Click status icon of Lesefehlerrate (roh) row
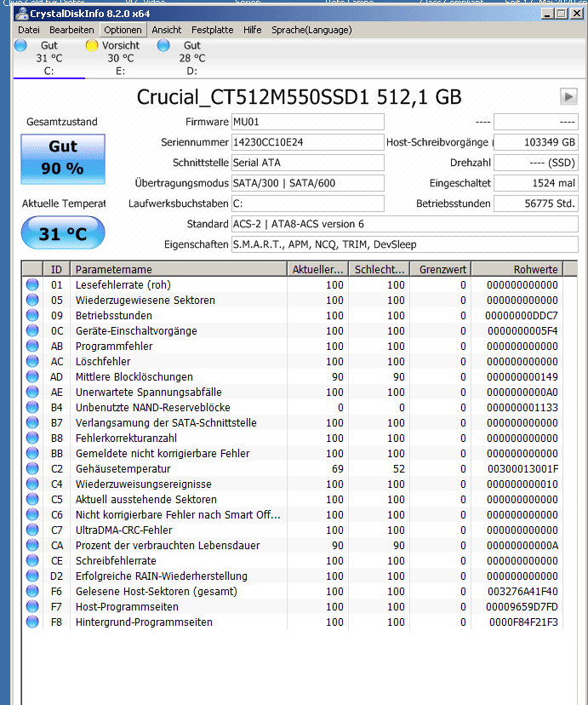The height and width of the screenshot is (705, 588). (x=32, y=284)
